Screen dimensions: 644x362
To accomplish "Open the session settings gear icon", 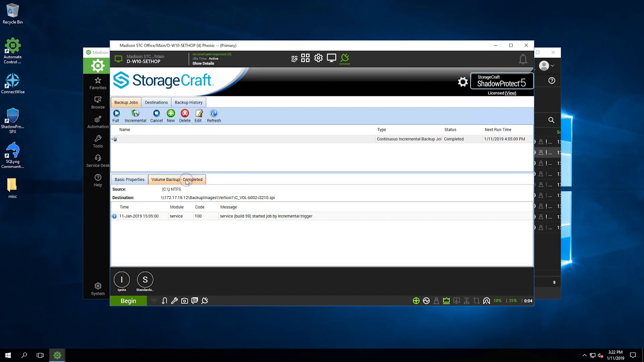I will pyautogui.click(x=318, y=58).
